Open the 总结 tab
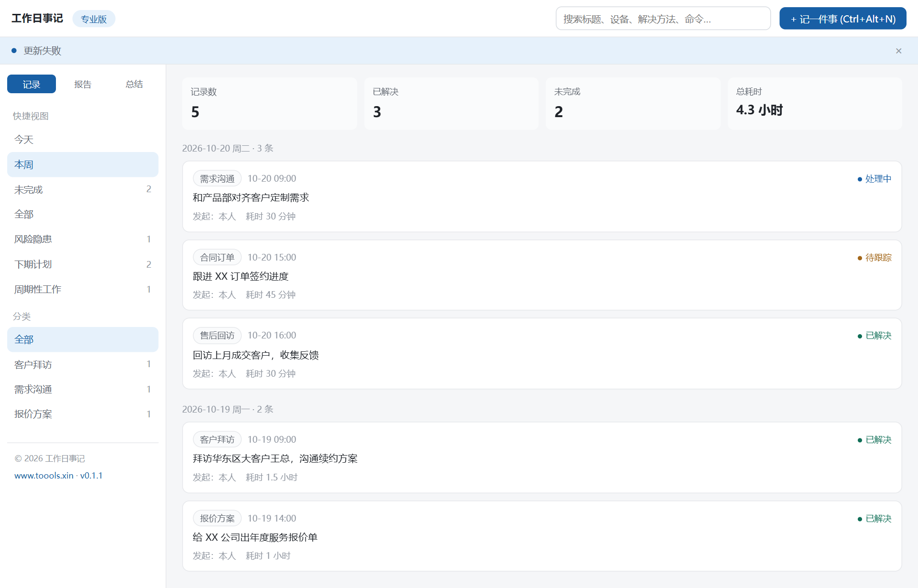 coord(134,84)
